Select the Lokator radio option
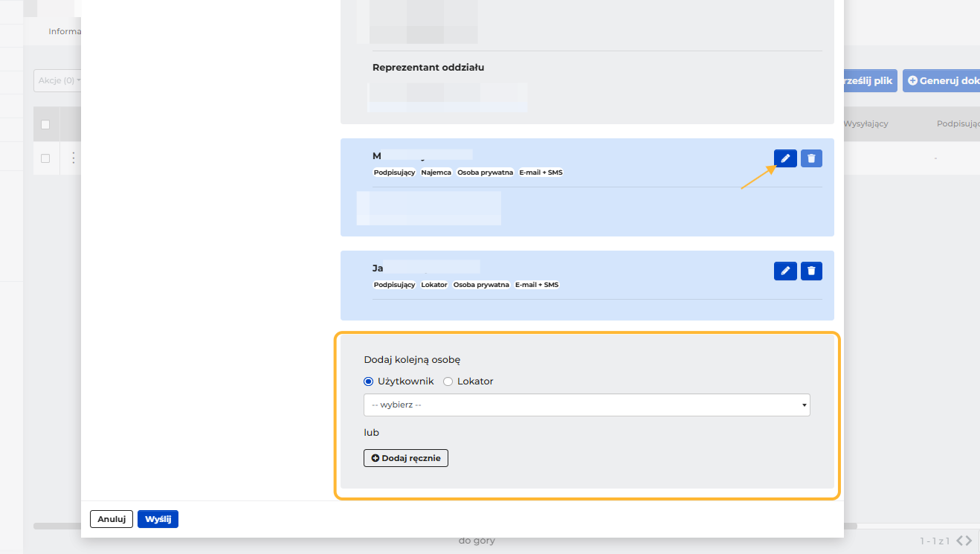This screenshot has height=554, width=980. [x=448, y=381]
